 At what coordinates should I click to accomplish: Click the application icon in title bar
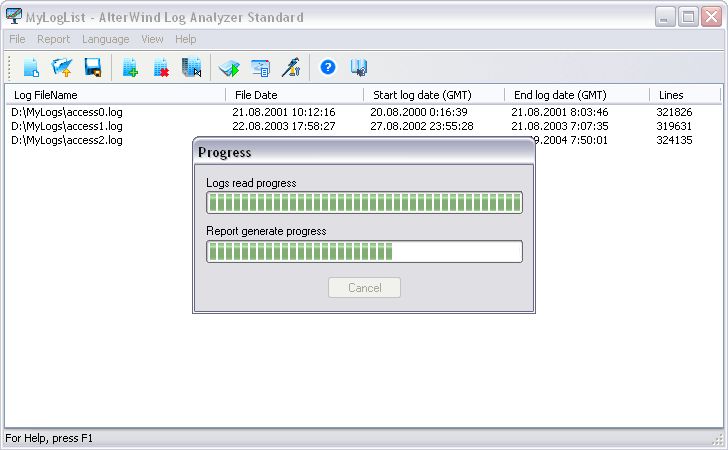13,16
